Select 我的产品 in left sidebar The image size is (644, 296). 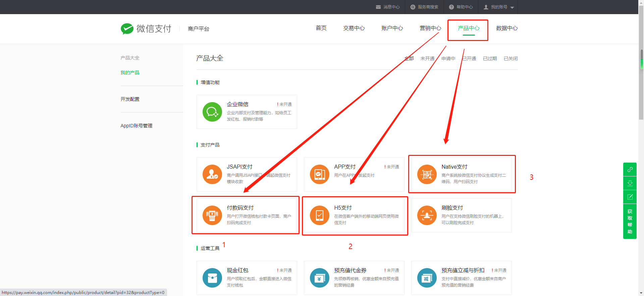(x=130, y=73)
